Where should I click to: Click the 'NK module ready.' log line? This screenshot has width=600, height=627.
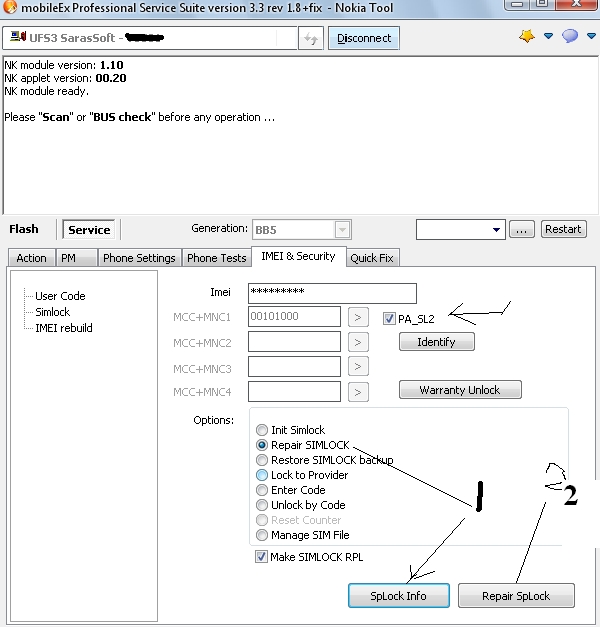point(47,91)
